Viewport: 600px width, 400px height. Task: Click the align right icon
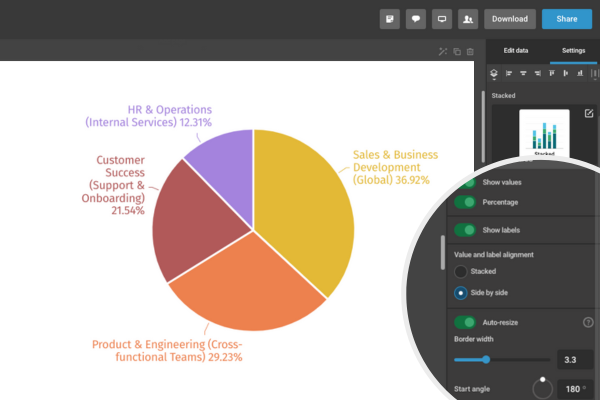coord(538,73)
